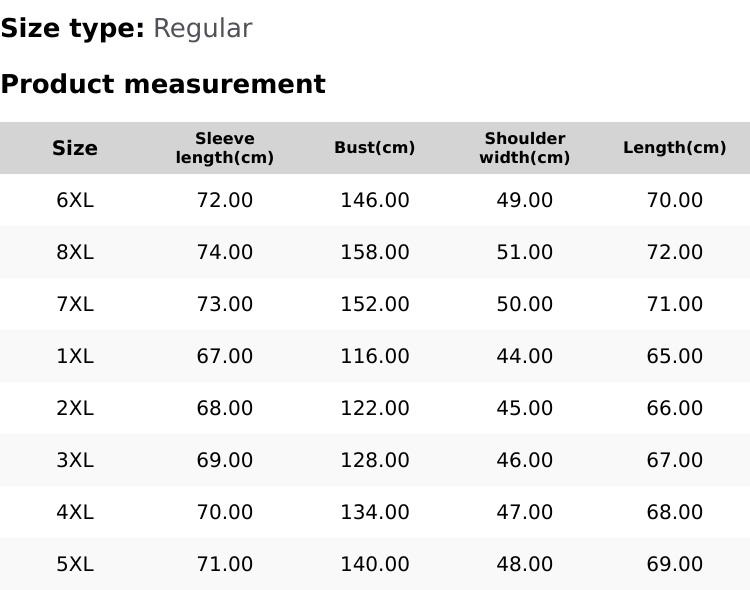
Task: Select the 2XL size row label
Action: (75, 408)
